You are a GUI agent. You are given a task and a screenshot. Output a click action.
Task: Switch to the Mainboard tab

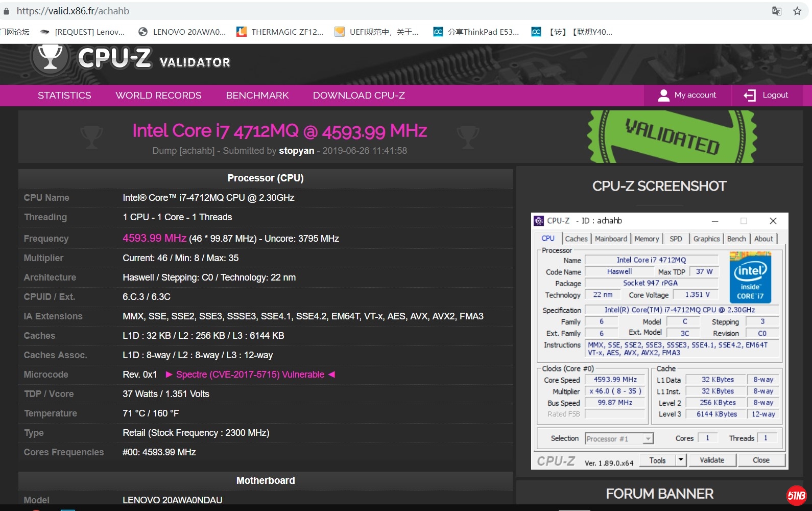tap(611, 239)
